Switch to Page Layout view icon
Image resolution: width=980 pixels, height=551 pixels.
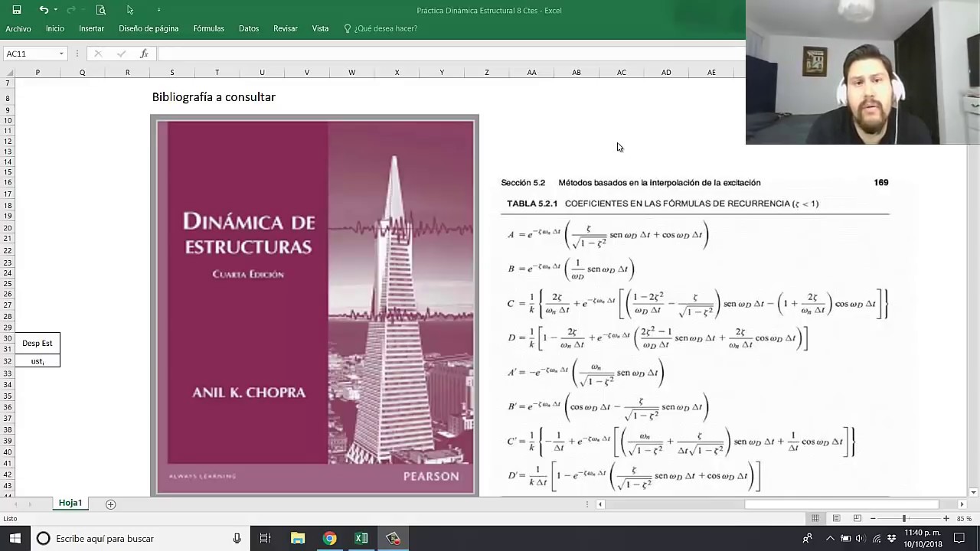pyautogui.click(x=836, y=518)
